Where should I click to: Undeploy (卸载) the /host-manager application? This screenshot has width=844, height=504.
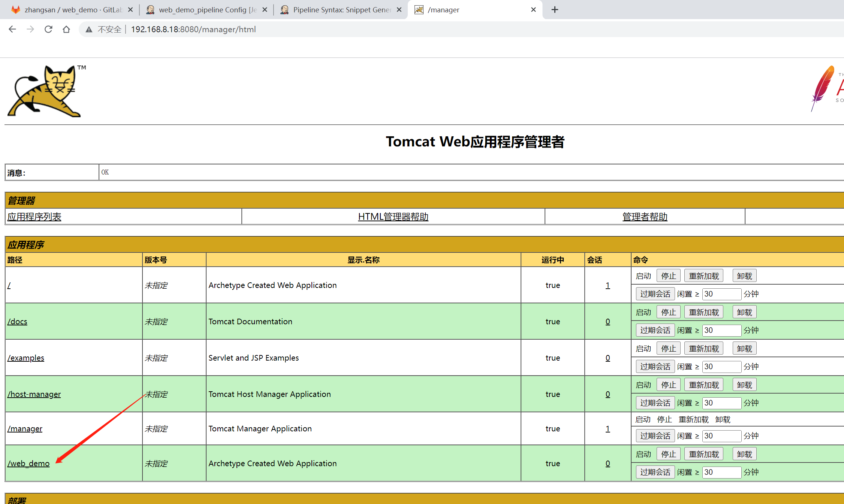(744, 385)
